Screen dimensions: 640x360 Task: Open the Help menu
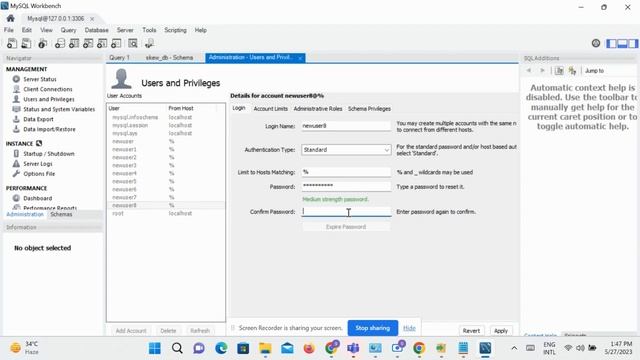(x=200, y=30)
